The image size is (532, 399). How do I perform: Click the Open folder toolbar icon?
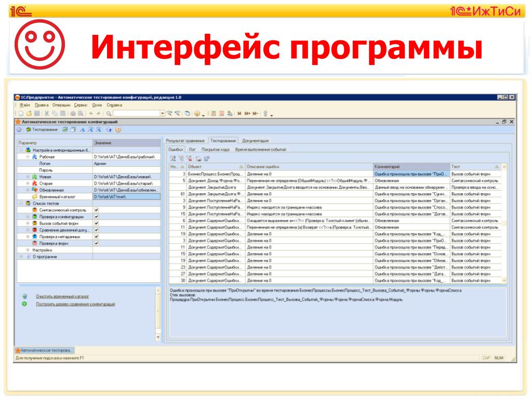[29, 114]
